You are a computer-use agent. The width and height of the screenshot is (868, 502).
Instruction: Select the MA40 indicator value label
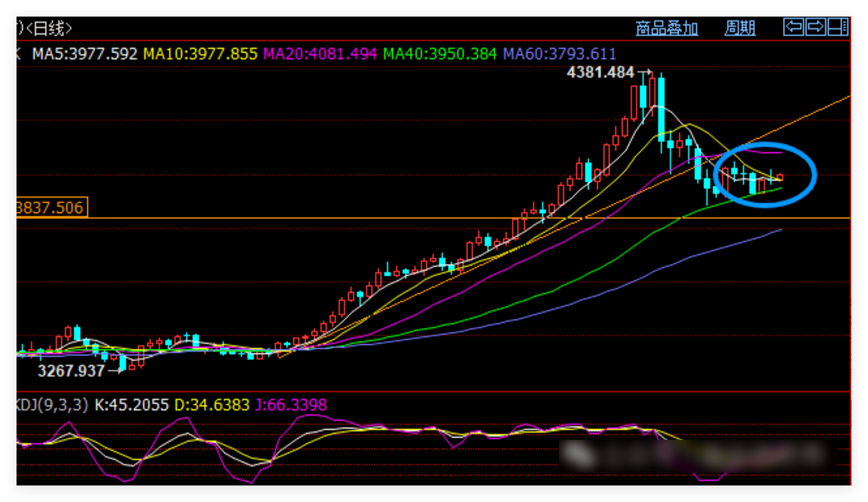click(439, 54)
